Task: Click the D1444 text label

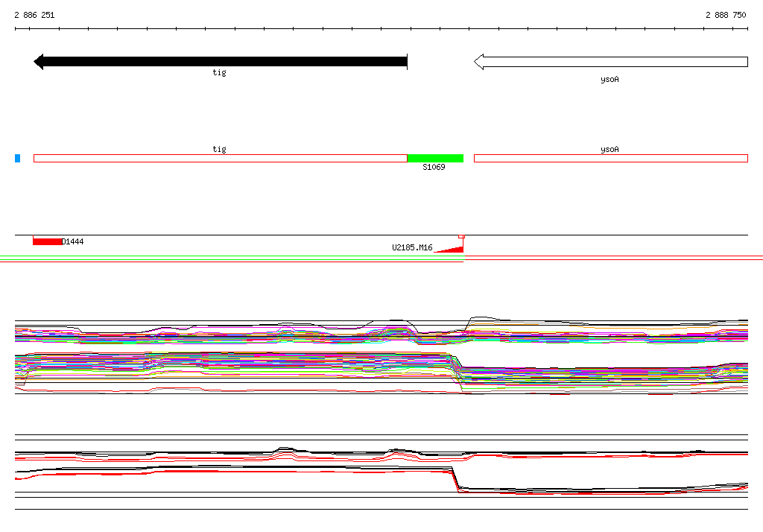Action: click(x=73, y=241)
